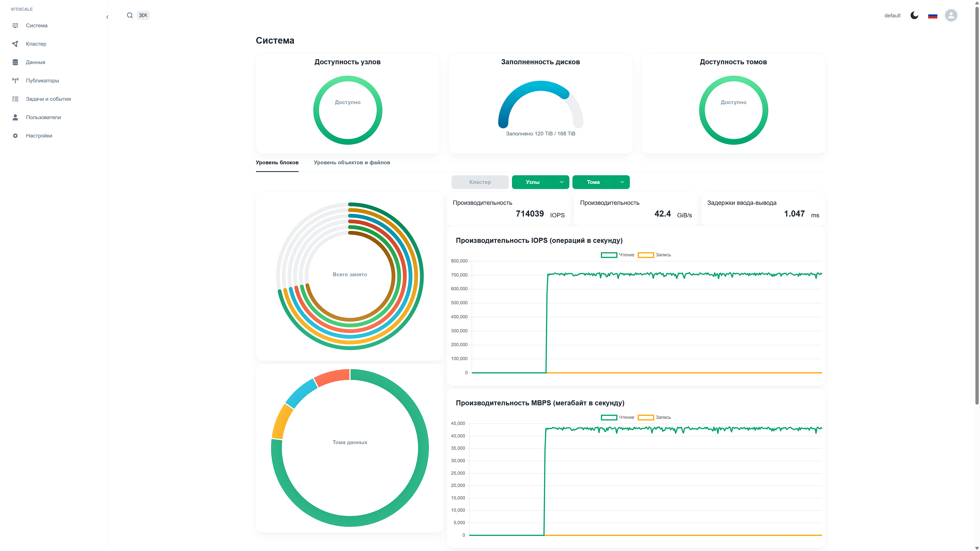Switch to Уровень объектов и файлов tab
The width and height of the screenshot is (980, 551).
click(x=352, y=162)
